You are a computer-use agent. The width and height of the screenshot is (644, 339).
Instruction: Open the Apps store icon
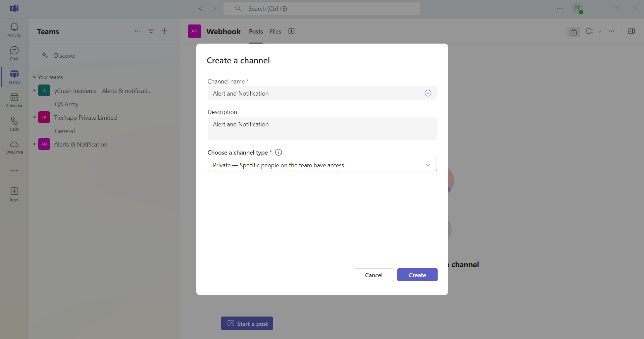(x=14, y=194)
